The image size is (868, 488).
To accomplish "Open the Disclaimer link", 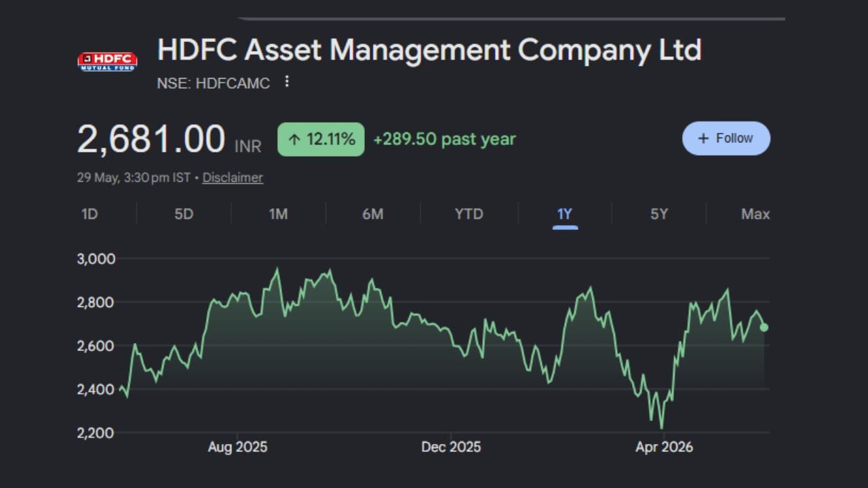I will click(233, 178).
